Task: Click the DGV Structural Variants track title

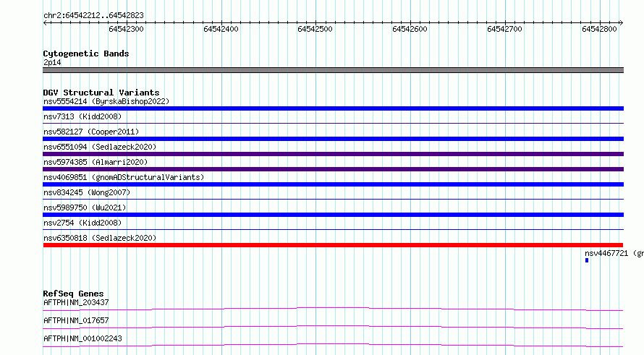Action: (x=101, y=93)
